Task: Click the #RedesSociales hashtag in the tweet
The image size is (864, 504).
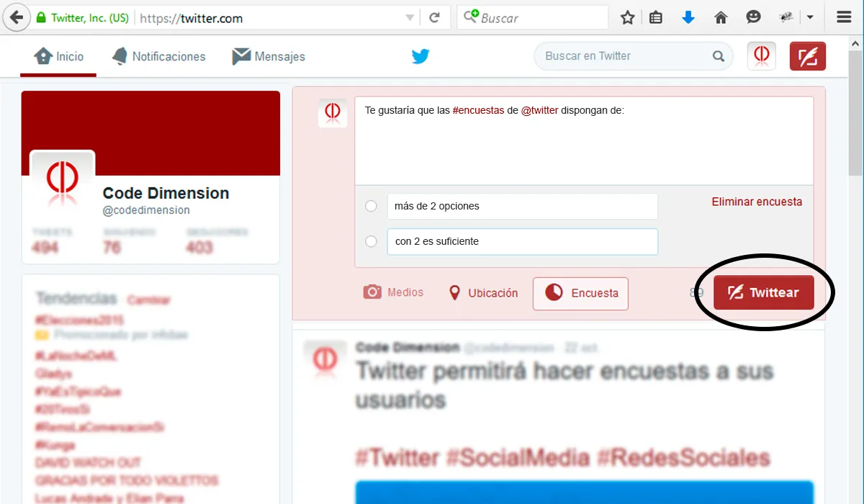Action: 684,457
